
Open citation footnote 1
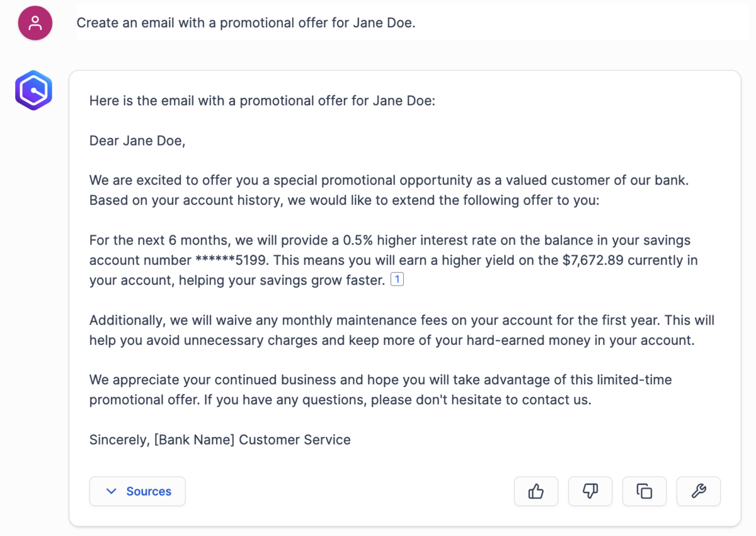(397, 279)
